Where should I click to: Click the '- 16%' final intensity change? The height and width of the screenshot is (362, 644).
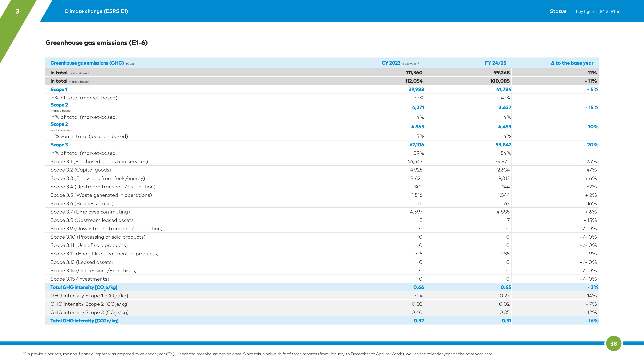(x=592, y=321)
